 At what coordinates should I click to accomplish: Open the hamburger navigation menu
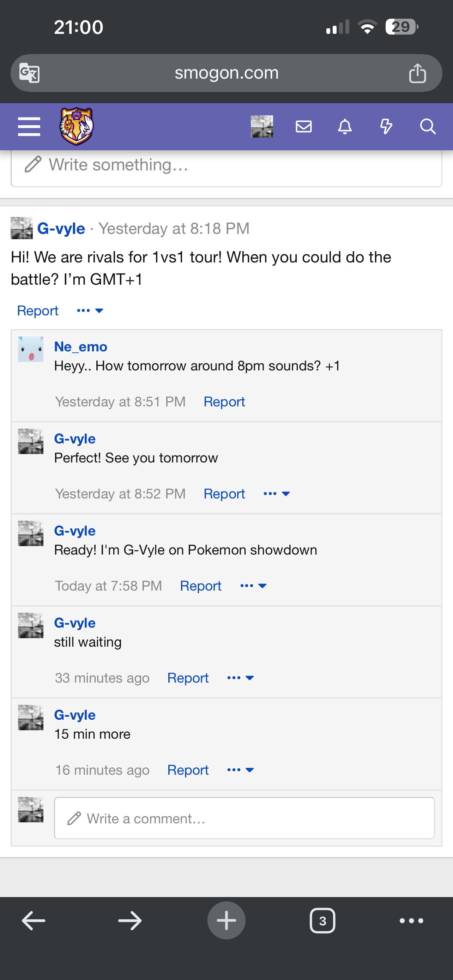[x=29, y=126]
